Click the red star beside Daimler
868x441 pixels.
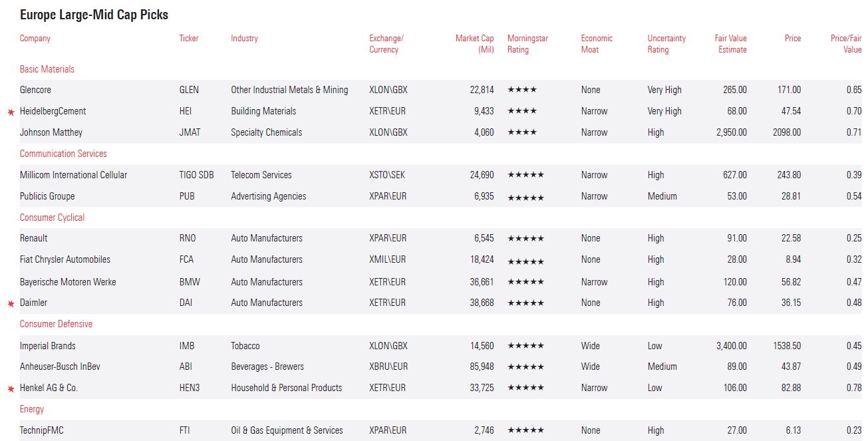pos(11,303)
